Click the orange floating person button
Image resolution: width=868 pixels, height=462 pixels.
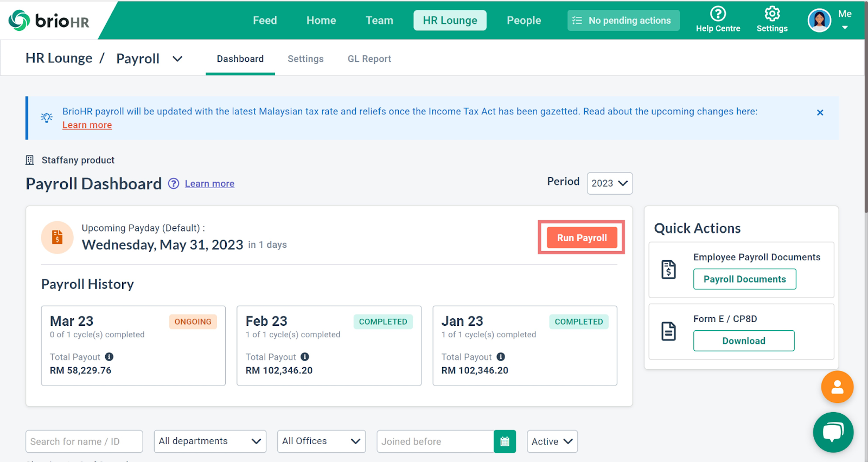pyautogui.click(x=837, y=387)
